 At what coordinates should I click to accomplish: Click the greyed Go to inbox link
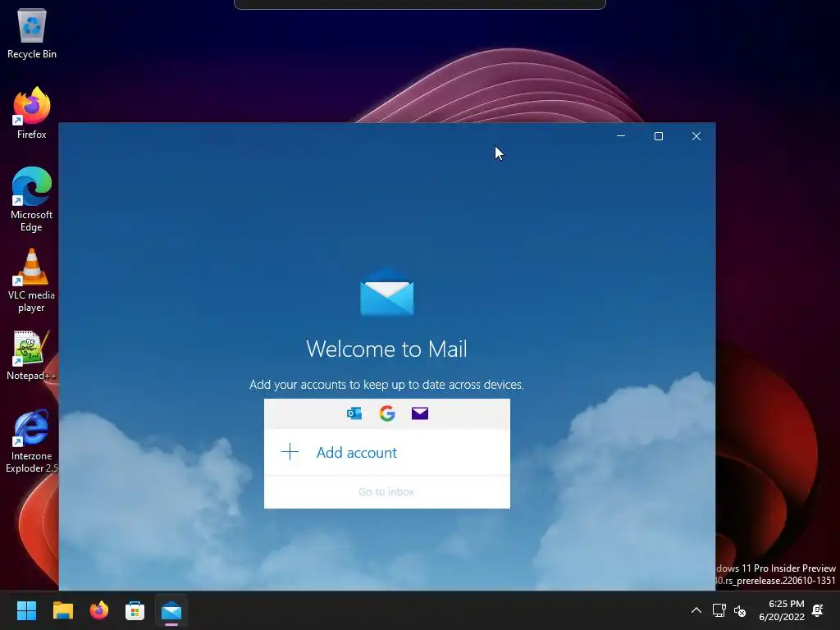tap(386, 492)
